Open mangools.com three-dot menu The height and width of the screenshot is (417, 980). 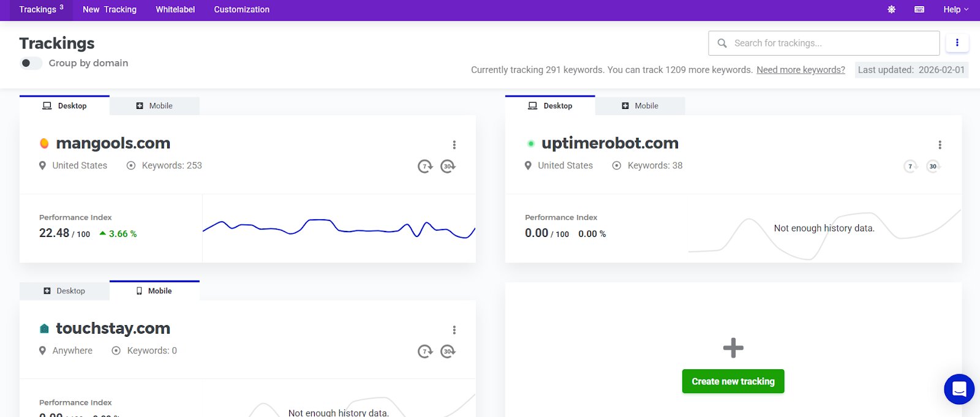click(454, 145)
